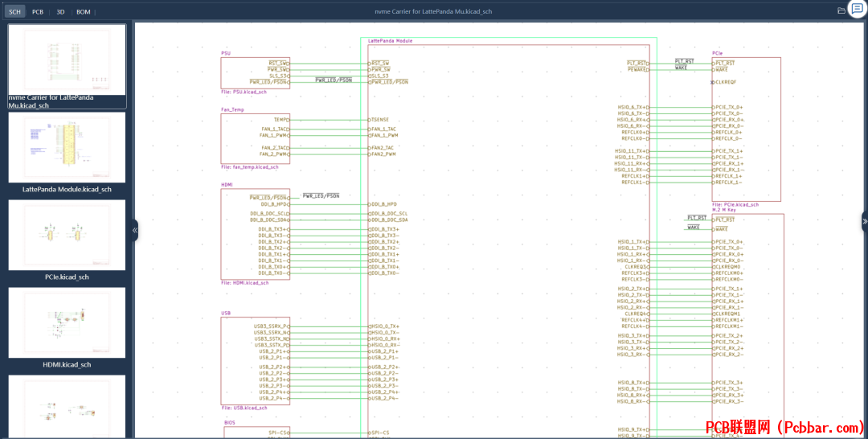The width and height of the screenshot is (868, 439).
Task: Click the Fan_Temp sheet title
Action: pos(232,109)
